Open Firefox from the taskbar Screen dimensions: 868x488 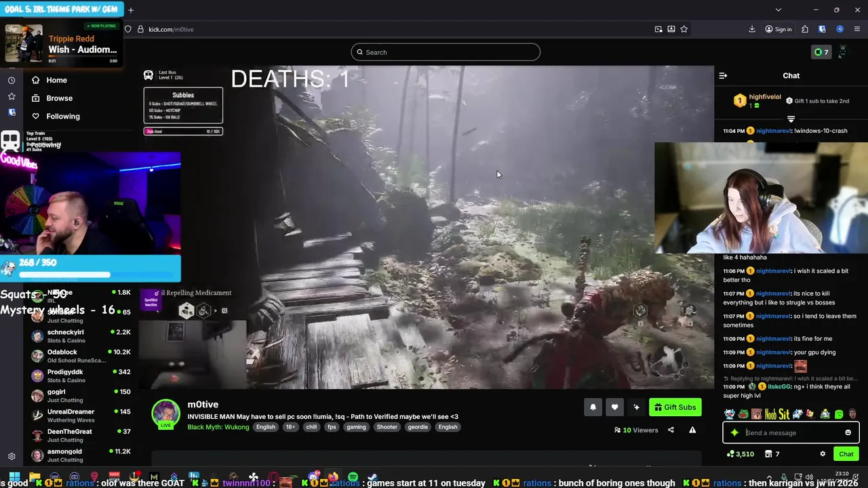[333, 478]
